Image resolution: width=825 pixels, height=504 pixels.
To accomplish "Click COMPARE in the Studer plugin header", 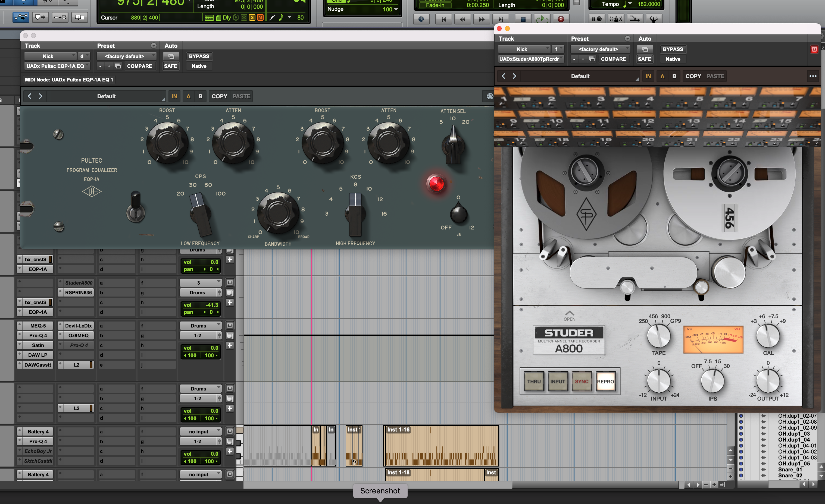I will [x=613, y=59].
